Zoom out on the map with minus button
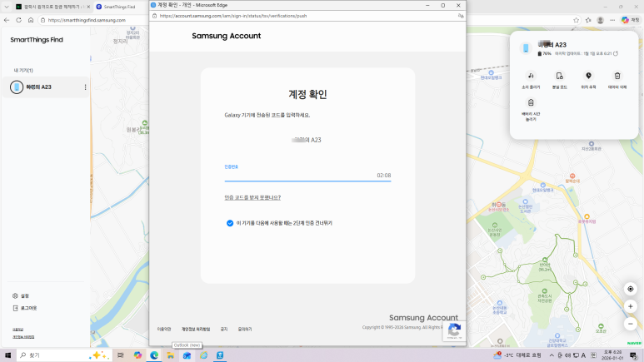 (x=631, y=324)
